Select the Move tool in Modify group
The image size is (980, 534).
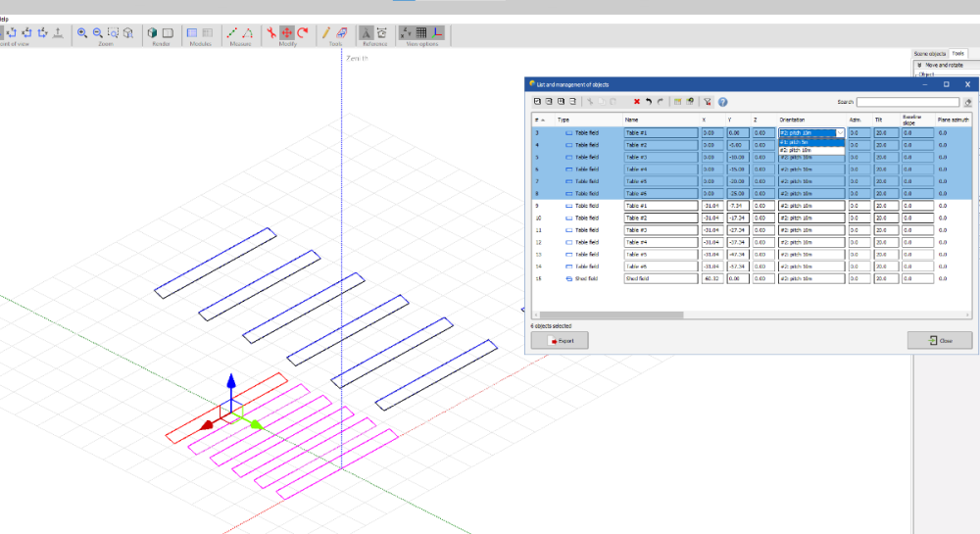pyautogui.click(x=287, y=32)
